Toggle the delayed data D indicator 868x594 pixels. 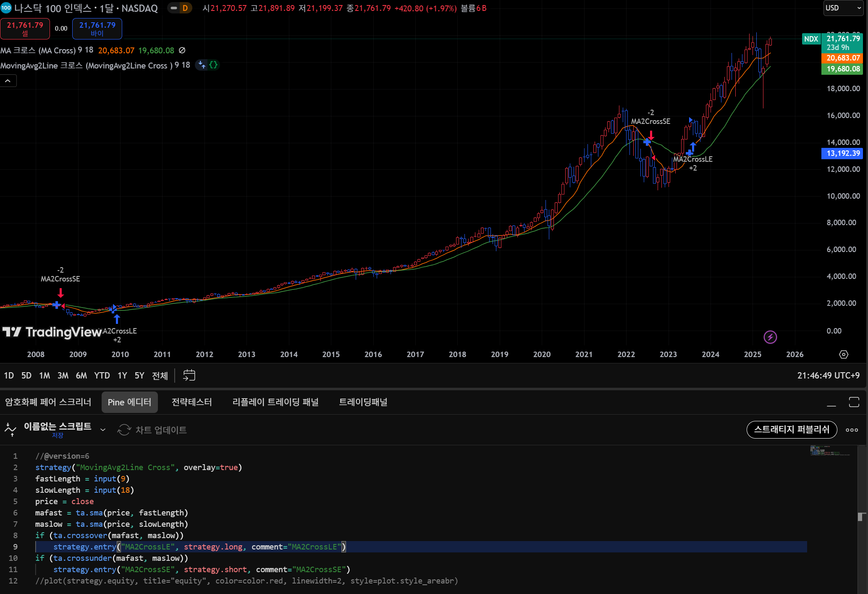tap(185, 8)
